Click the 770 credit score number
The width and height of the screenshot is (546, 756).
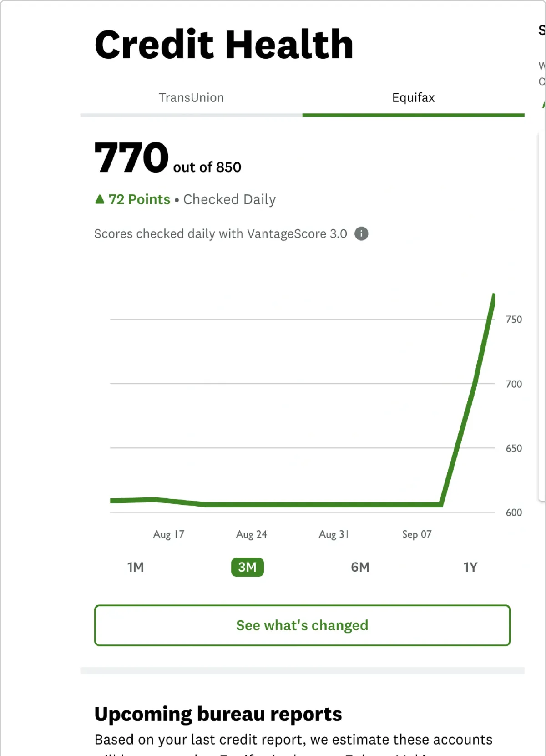[131, 157]
